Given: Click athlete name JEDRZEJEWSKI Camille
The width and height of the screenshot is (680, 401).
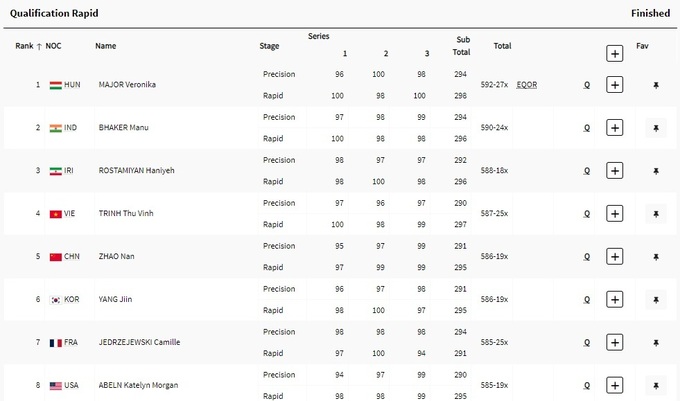Looking at the screenshot, I should point(138,343).
